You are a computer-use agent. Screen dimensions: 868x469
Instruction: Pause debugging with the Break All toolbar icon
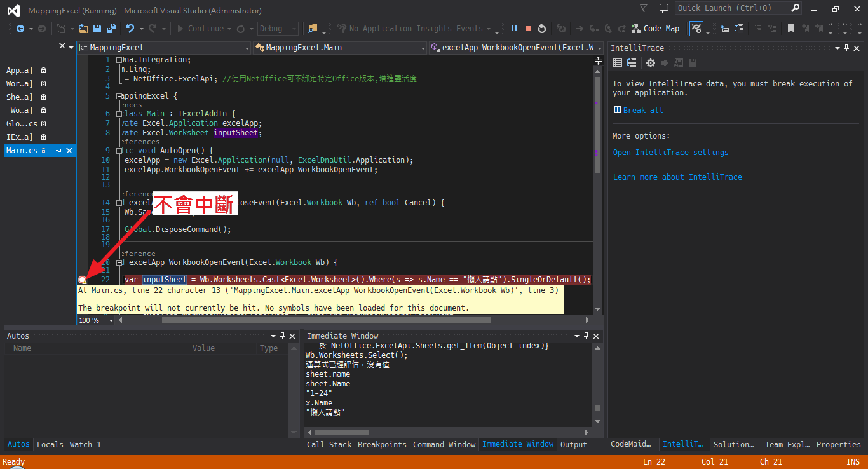point(515,29)
